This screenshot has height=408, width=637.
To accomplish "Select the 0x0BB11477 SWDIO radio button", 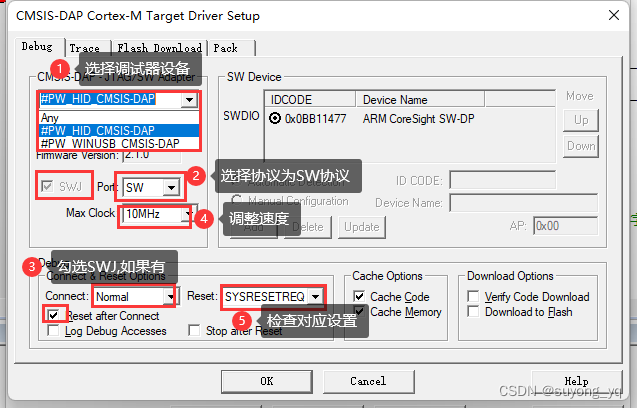I will (275, 118).
